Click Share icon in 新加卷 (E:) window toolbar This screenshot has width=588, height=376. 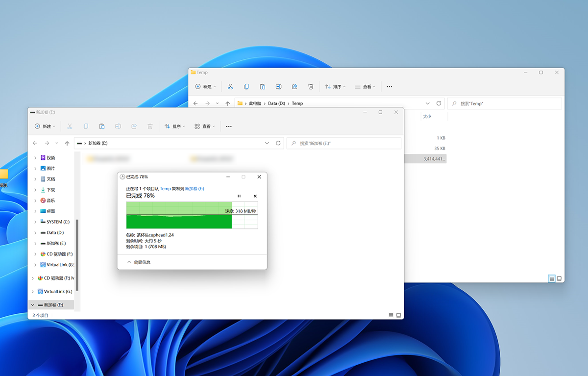click(134, 126)
